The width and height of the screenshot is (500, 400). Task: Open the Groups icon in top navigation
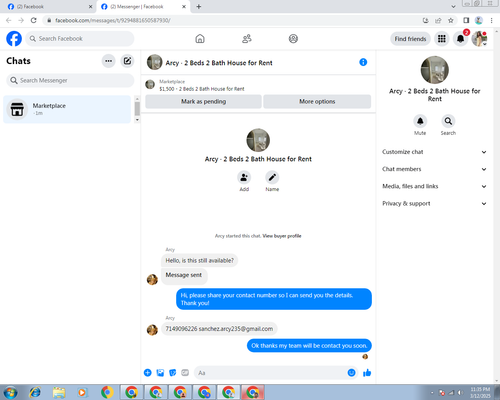pyautogui.click(x=293, y=39)
